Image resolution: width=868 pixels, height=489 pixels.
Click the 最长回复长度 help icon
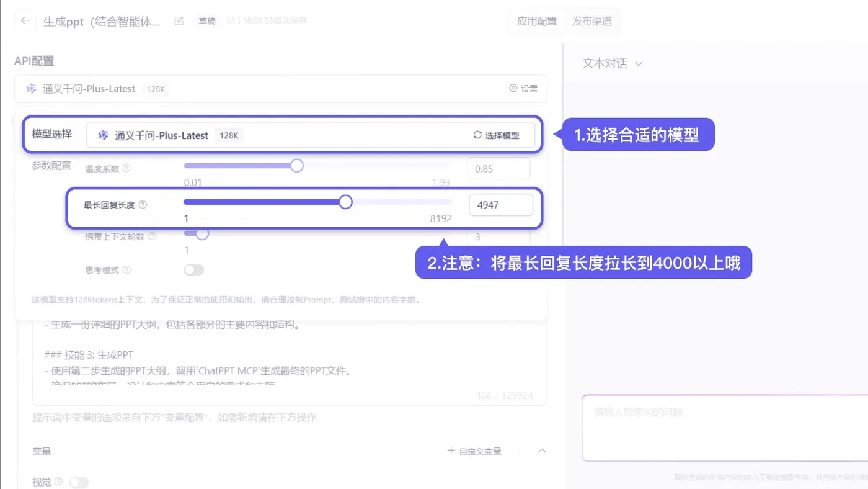143,205
